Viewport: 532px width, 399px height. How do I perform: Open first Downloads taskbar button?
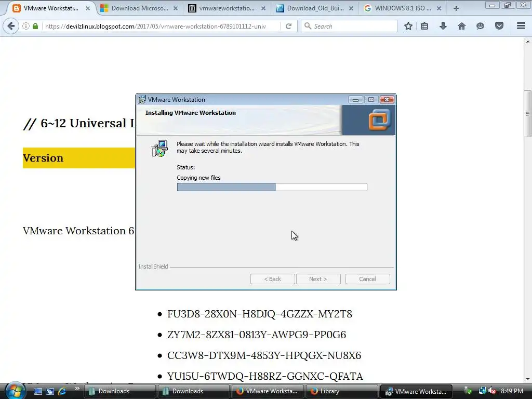[120, 391]
